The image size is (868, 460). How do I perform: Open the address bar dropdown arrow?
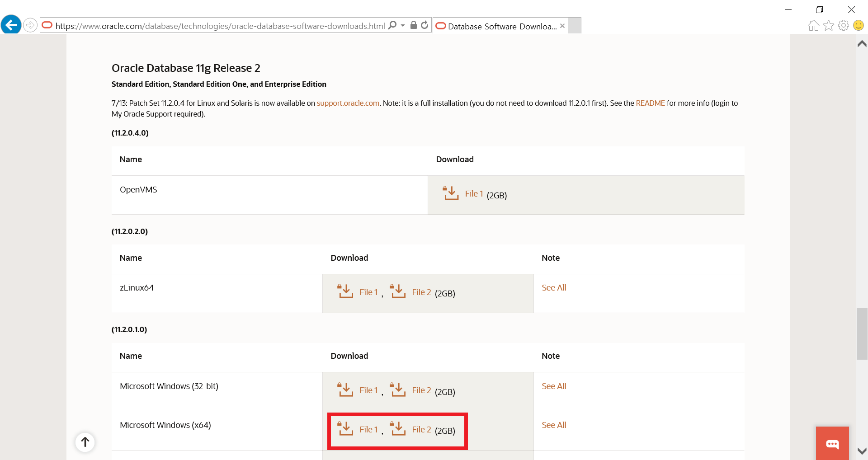pyautogui.click(x=403, y=26)
